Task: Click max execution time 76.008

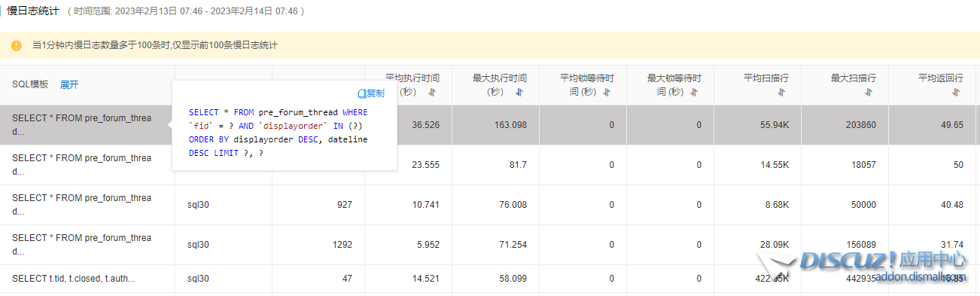Action: tap(513, 205)
